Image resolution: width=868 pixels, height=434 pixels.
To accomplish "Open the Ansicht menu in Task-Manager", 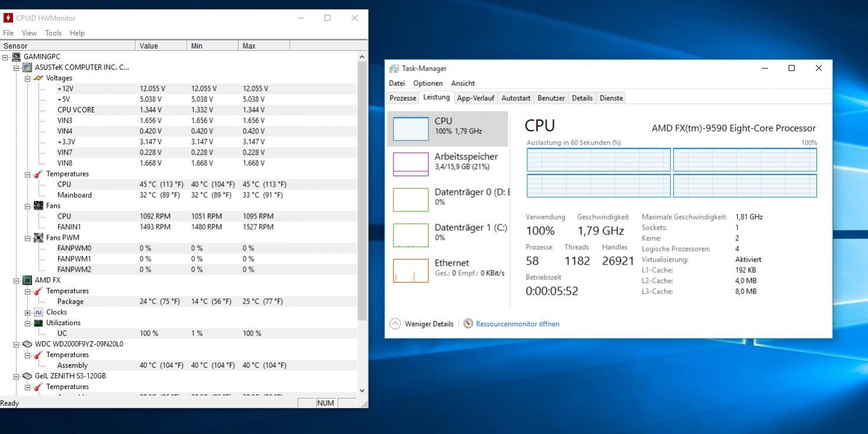I will tap(463, 83).
